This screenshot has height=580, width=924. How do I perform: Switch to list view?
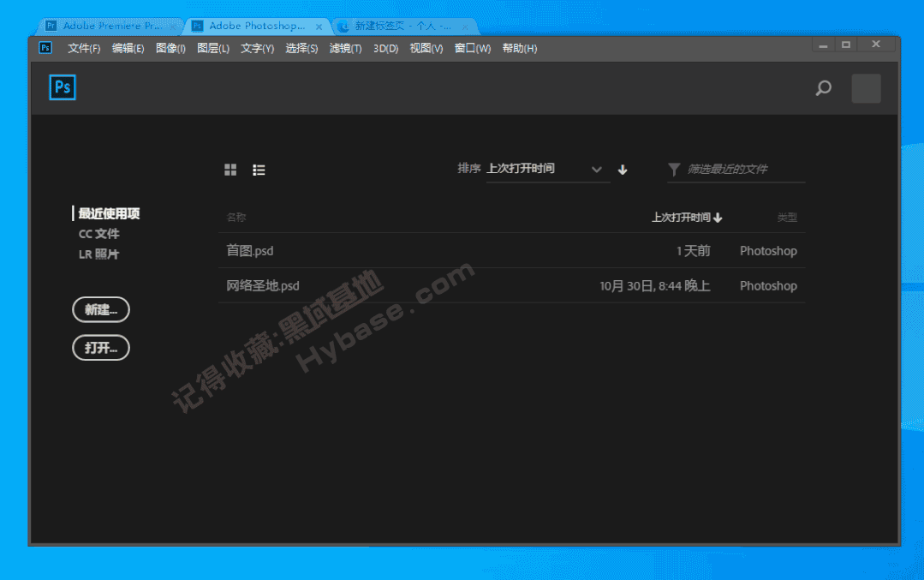pos(259,170)
